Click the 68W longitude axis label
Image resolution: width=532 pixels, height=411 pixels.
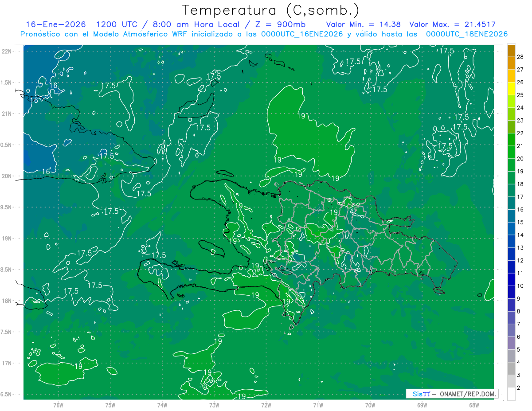point(474,405)
